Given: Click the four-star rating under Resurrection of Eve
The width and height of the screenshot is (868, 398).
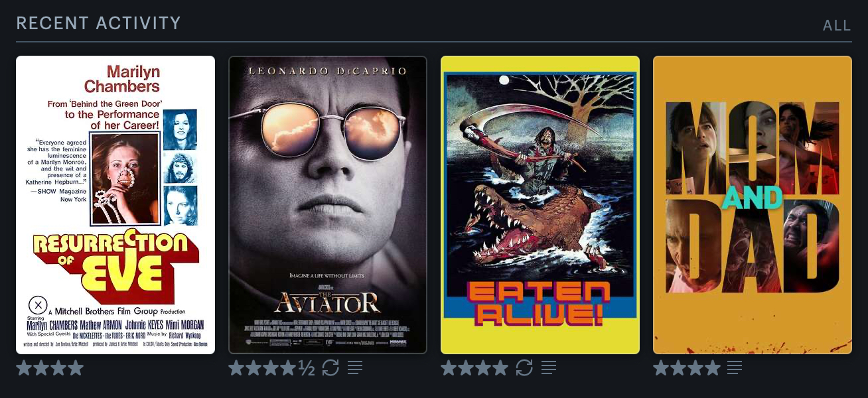Looking at the screenshot, I should [50, 367].
